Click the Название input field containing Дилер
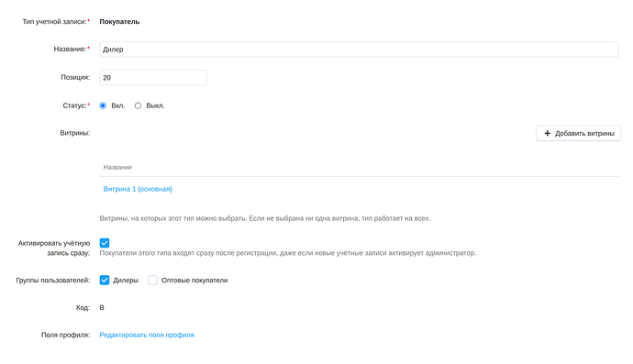The height and width of the screenshot is (364, 633). [x=359, y=50]
